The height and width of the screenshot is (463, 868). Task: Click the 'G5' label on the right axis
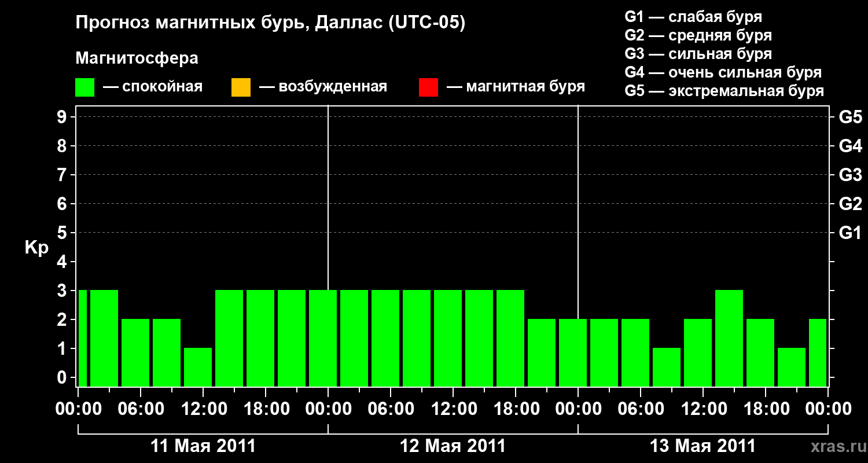pos(850,117)
